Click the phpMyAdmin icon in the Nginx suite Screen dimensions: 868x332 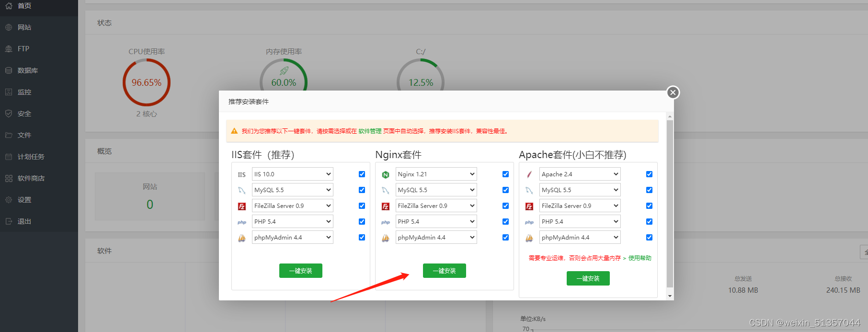[386, 238]
